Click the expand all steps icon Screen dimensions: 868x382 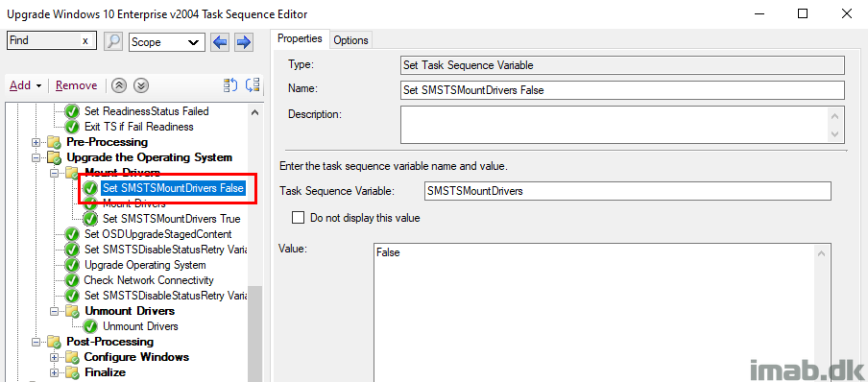tap(230, 85)
